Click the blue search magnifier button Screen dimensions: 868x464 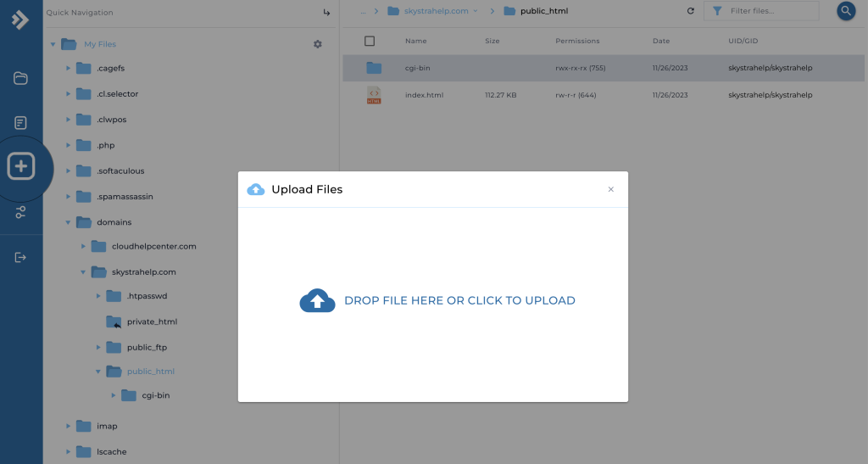click(845, 11)
